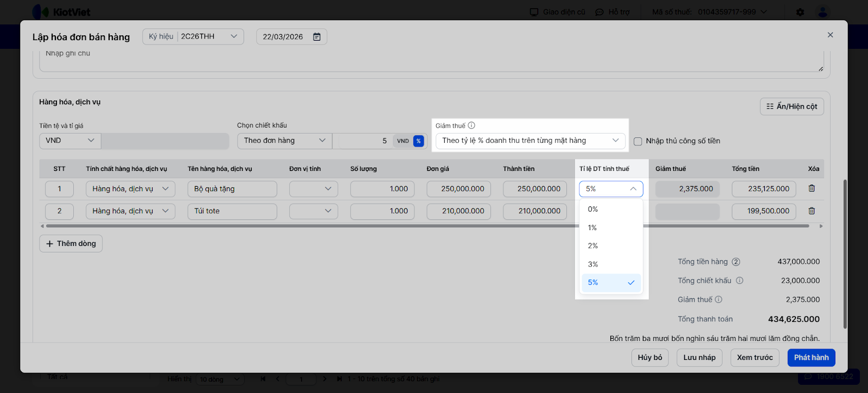Viewport: 868px width, 393px height.
Task: Delete the Túi tote row
Action: [x=812, y=211]
